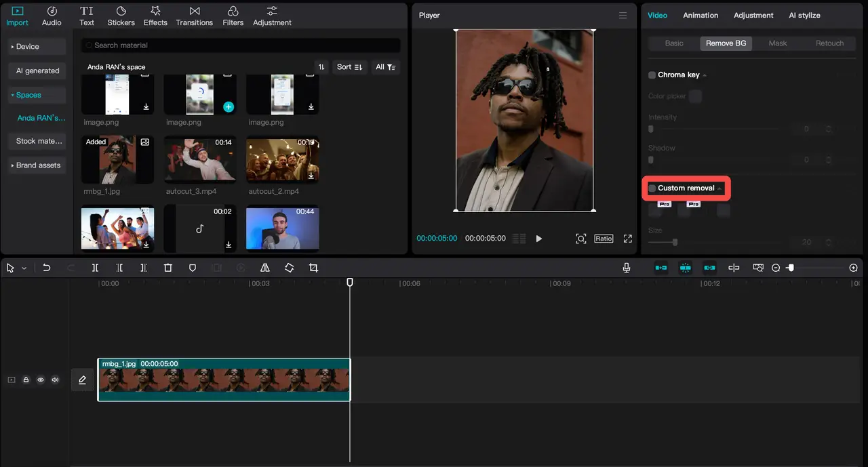Select AI generated in sidebar
The height and width of the screenshot is (467, 868).
coord(37,70)
